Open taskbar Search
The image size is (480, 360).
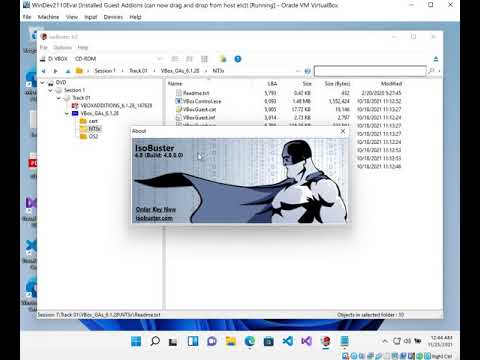155,341
